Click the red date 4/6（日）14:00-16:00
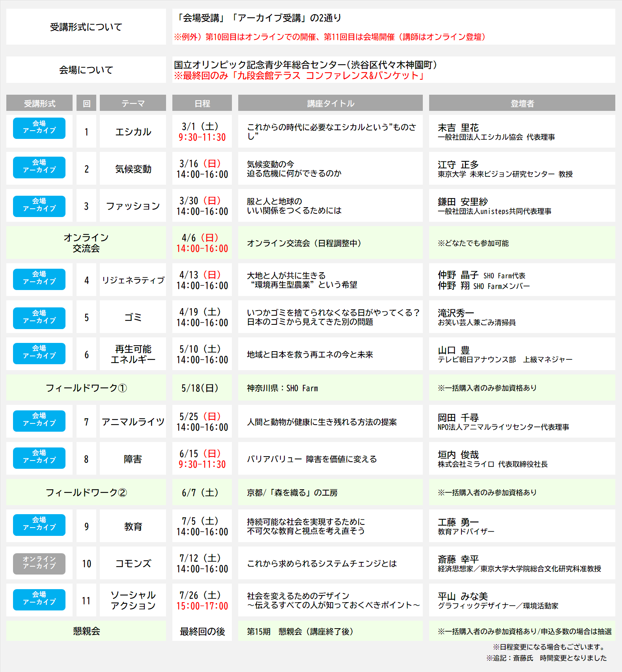 click(202, 243)
